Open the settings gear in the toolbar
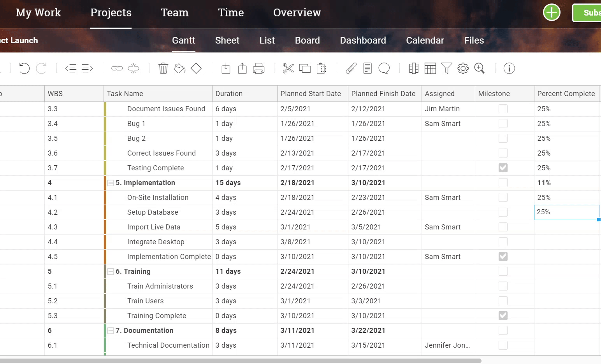The image size is (601, 364). pos(463,68)
